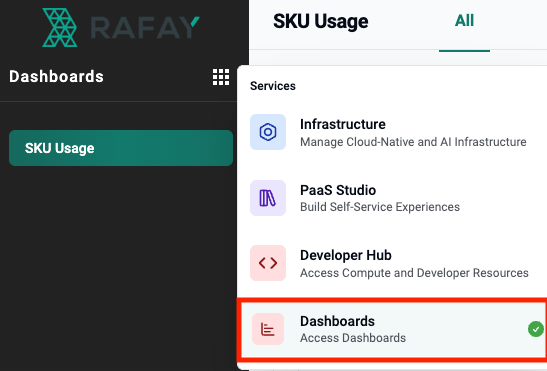This screenshot has height=371, width=547.
Task: Click the SKU Usage page title
Action: [x=321, y=22]
